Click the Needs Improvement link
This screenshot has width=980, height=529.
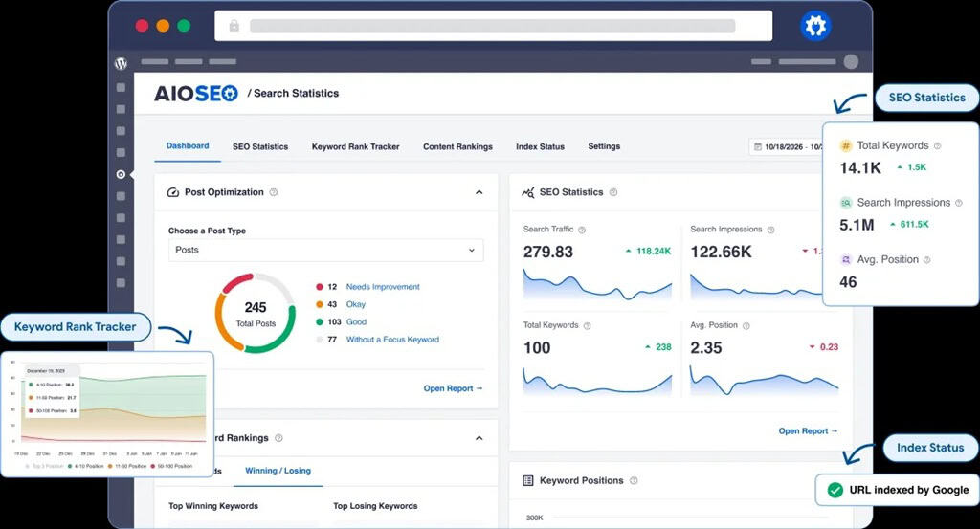pyautogui.click(x=383, y=287)
